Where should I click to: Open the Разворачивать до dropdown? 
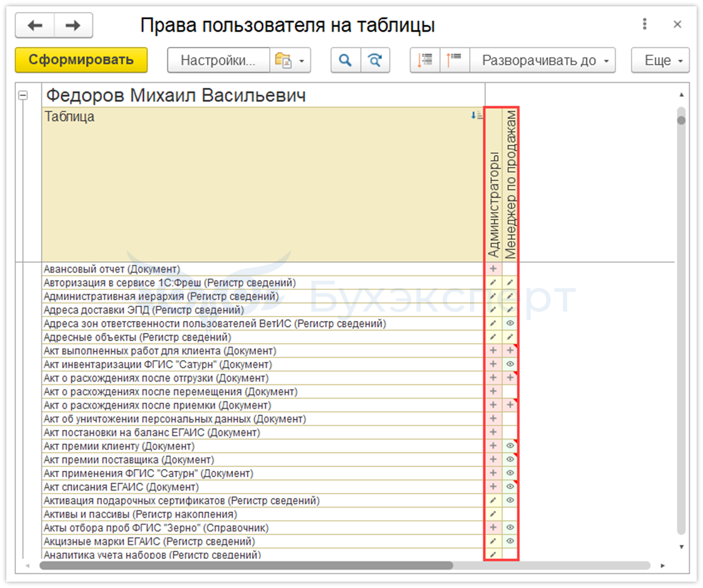click(544, 61)
